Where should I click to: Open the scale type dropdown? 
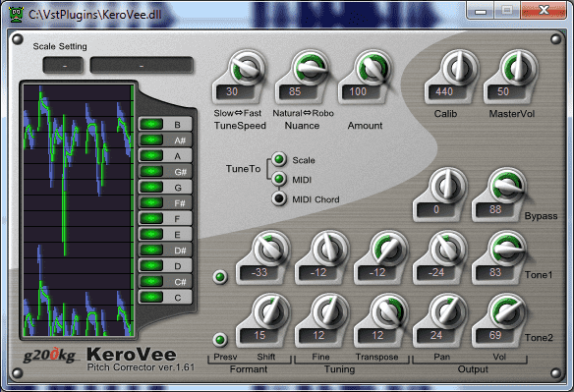142,65
